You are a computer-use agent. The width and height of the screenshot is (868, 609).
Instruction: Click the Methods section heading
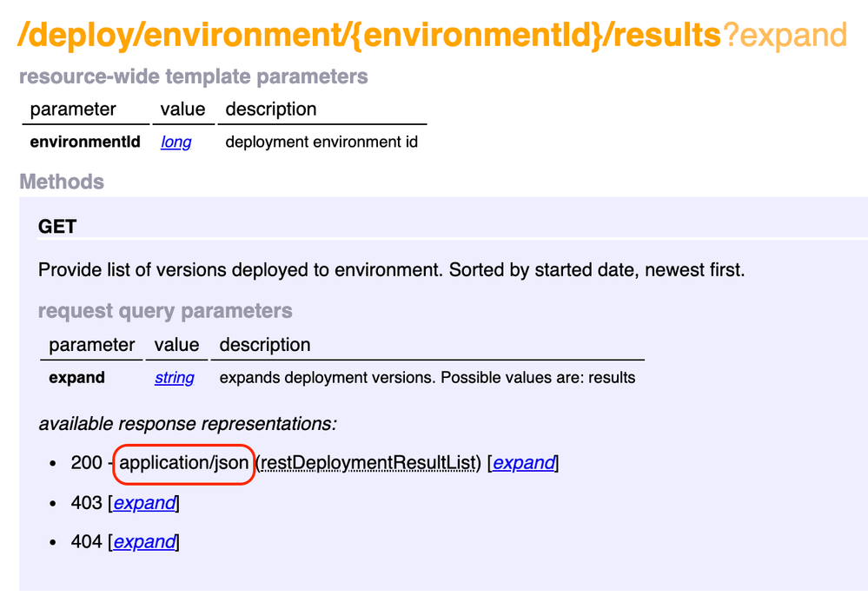[61, 182]
